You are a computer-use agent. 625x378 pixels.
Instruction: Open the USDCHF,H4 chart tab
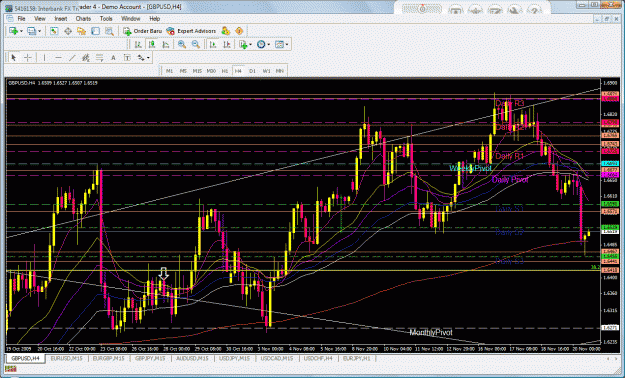(x=318, y=358)
